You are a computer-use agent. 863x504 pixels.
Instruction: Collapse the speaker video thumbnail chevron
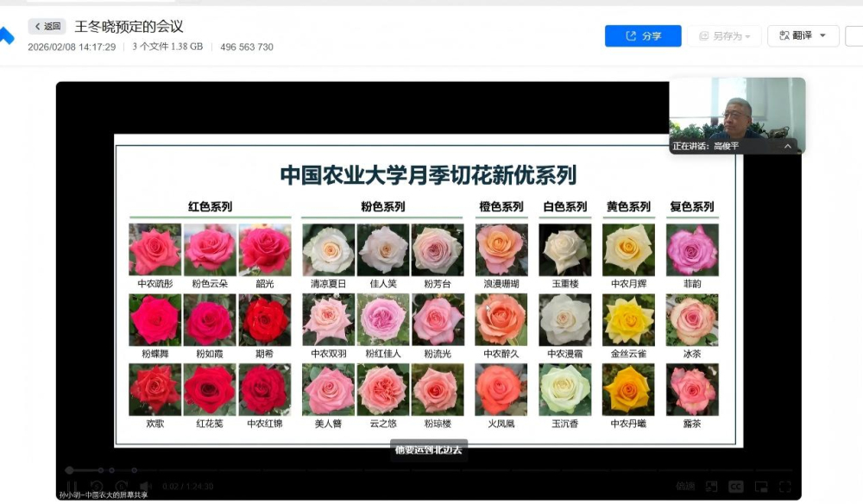pyautogui.click(x=787, y=147)
